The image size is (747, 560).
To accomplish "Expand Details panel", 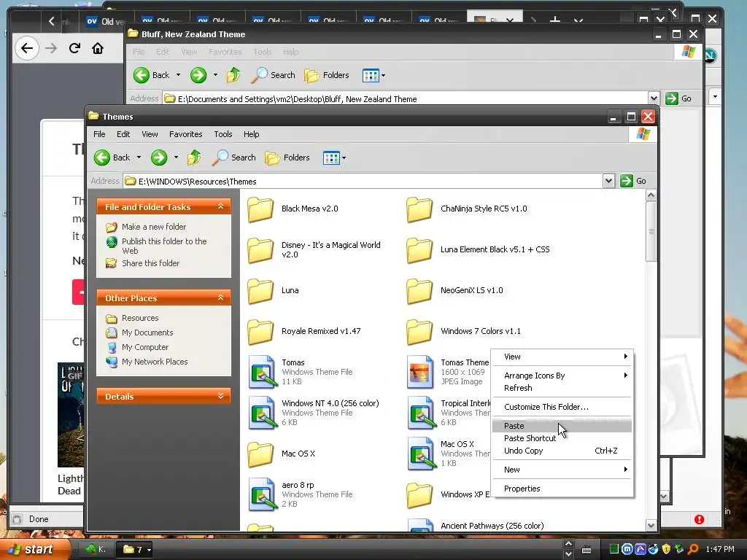I will tap(220, 396).
